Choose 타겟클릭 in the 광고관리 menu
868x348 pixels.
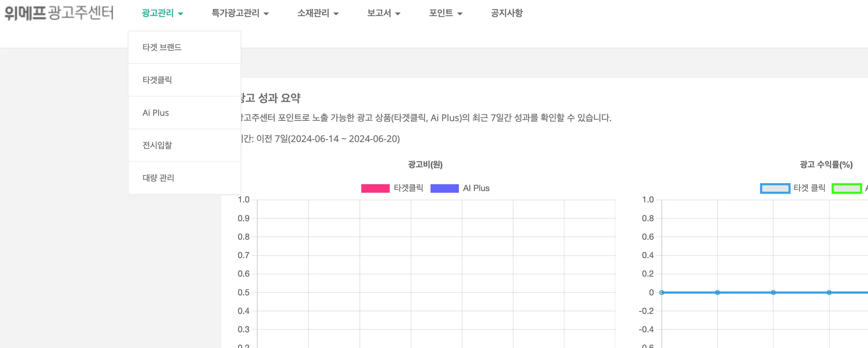click(157, 80)
